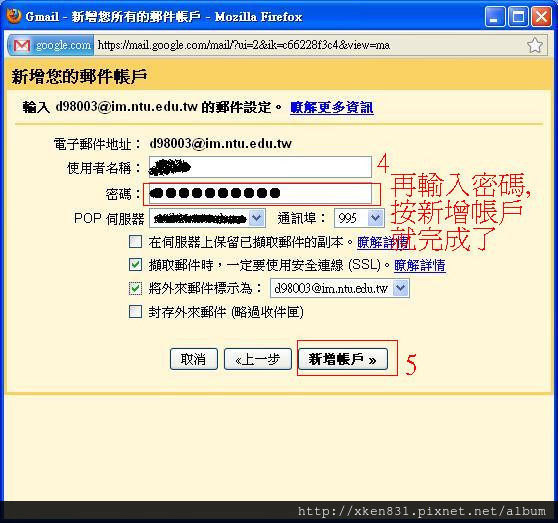
Task: Go back with the «上一步 button
Action: coord(258,359)
